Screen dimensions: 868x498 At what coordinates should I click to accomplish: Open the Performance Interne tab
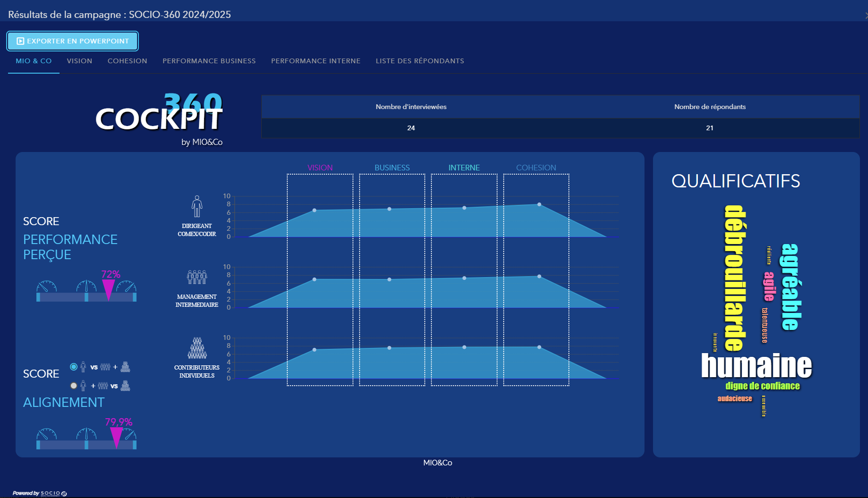coord(316,61)
